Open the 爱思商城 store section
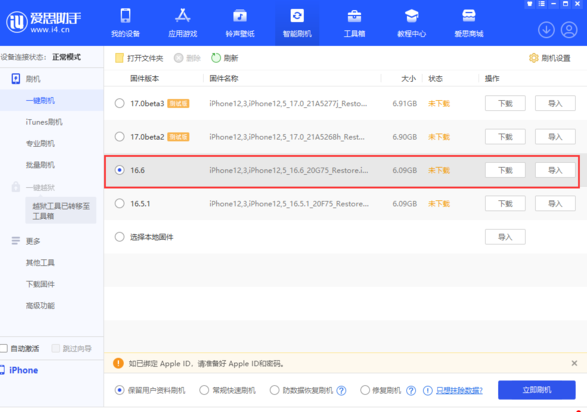This screenshot has width=587, height=412. [469, 23]
